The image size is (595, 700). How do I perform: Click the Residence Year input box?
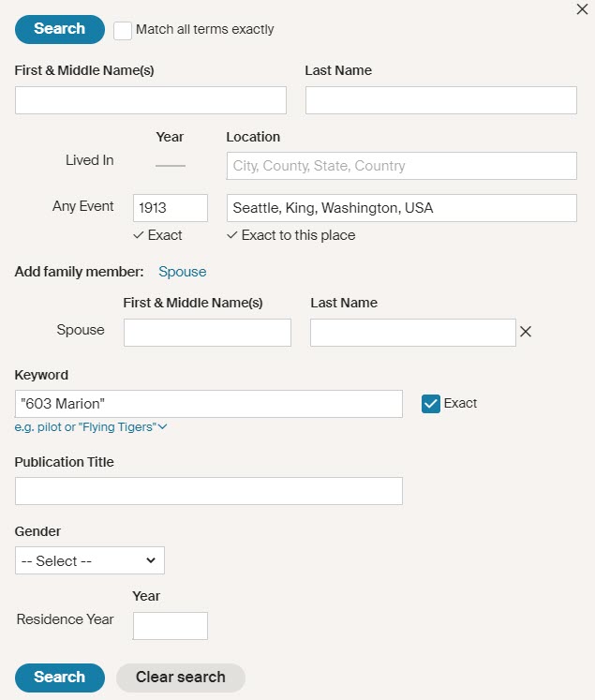click(x=171, y=626)
